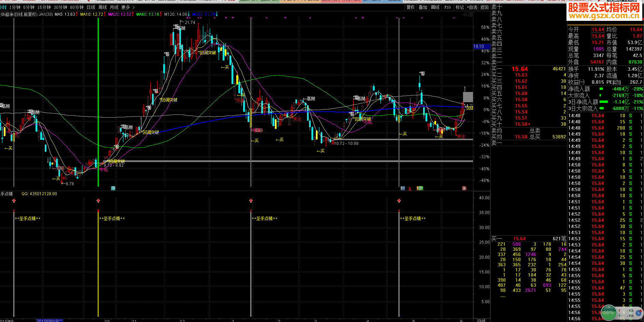Image resolution: width=644 pixels, height=322 pixels.
Task: Click the 21.74 high price label
Action: pyautogui.click(x=190, y=23)
